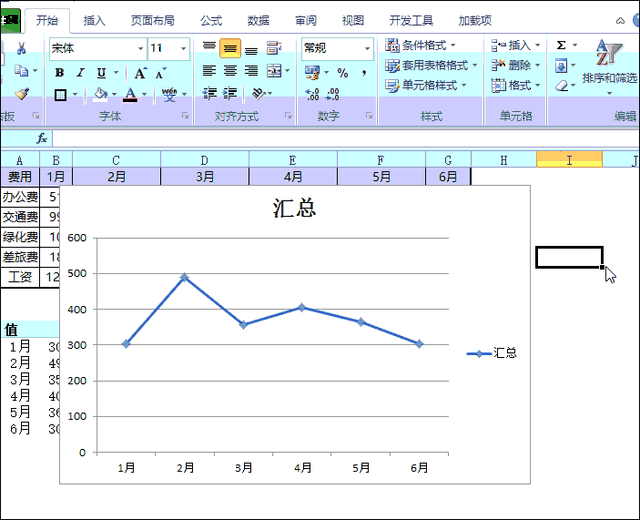The height and width of the screenshot is (520, 640).
Task: Click the Copy icon
Action: (x=21, y=71)
